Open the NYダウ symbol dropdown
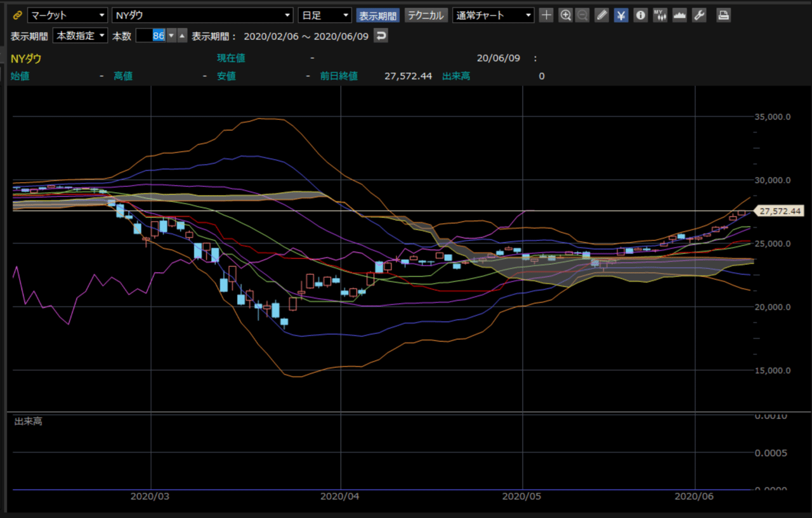The height and width of the screenshot is (518, 812). tap(202, 15)
